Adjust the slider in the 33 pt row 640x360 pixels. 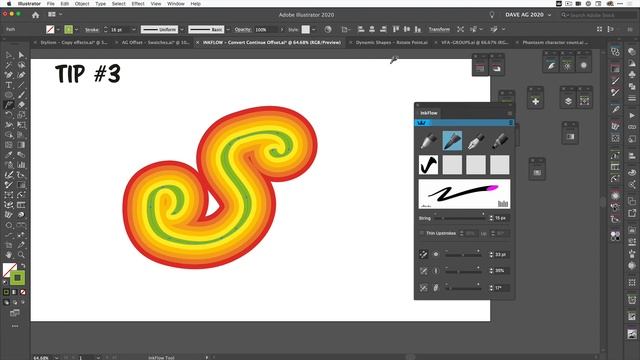click(x=463, y=254)
